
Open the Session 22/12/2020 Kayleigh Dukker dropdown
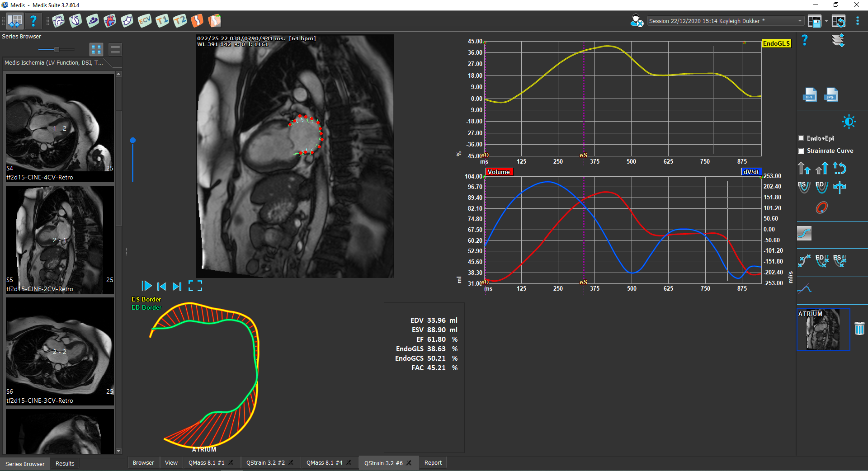coord(799,21)
